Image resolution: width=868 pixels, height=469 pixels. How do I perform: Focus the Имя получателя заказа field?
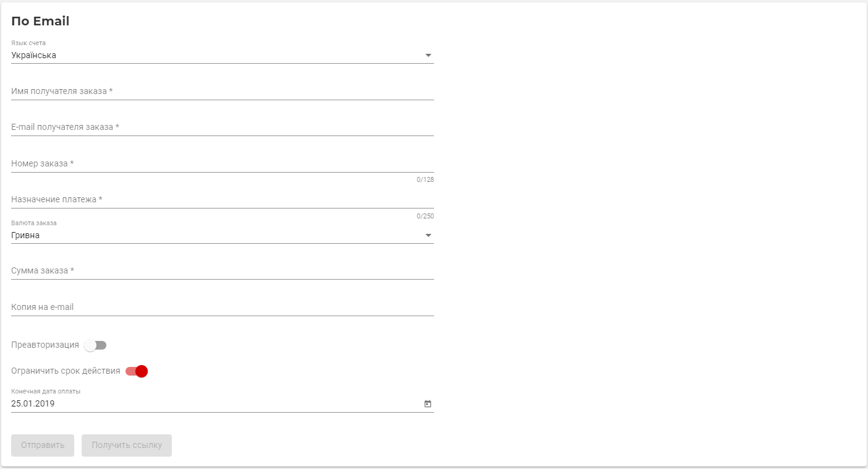222,92
